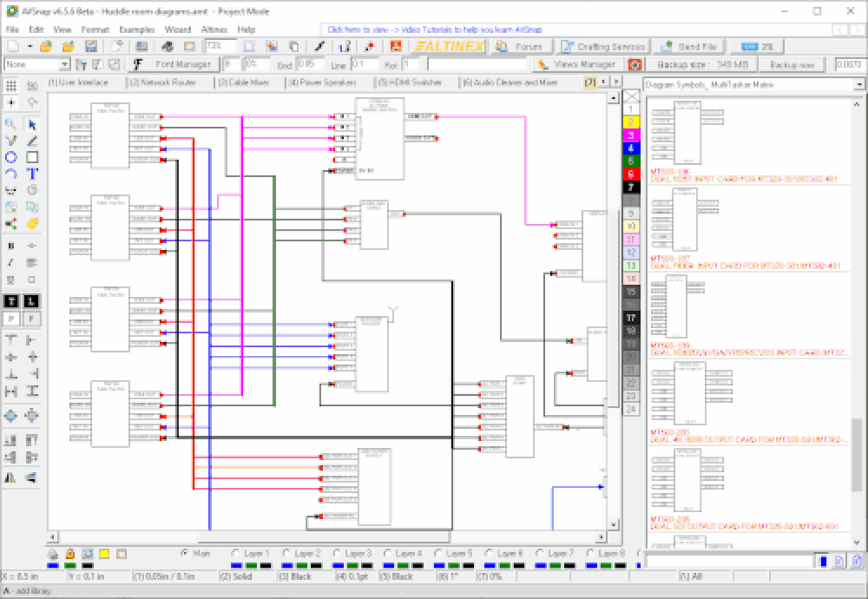
Task: Click the flip mirror triangles icon
Action: (10, 477)
